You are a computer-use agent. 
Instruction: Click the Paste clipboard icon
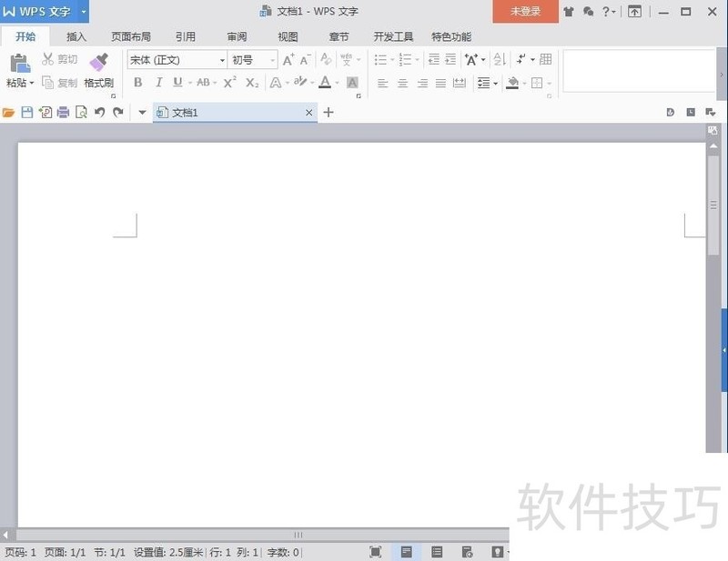click(19, 63)
